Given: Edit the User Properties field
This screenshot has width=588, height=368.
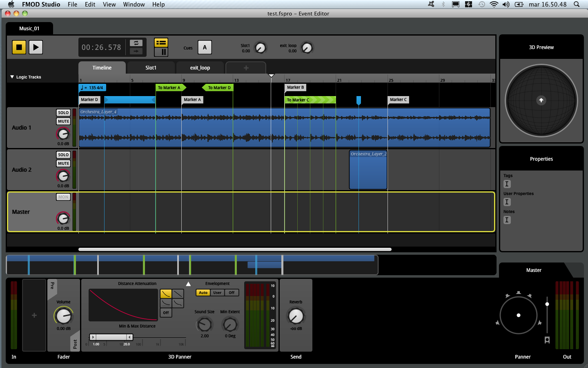Looking at the screenshot, I should coord(507,202).
